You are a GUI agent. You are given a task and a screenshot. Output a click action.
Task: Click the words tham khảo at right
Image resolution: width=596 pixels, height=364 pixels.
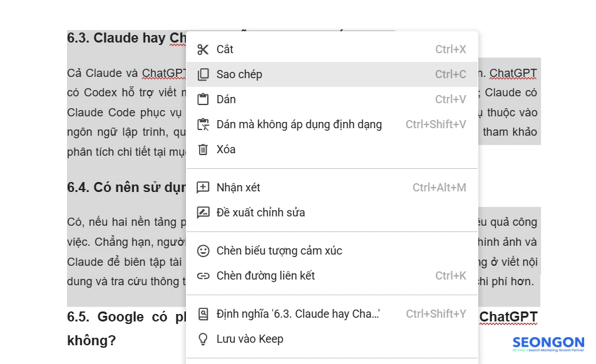pyautogui.click(x=510, y=132)
